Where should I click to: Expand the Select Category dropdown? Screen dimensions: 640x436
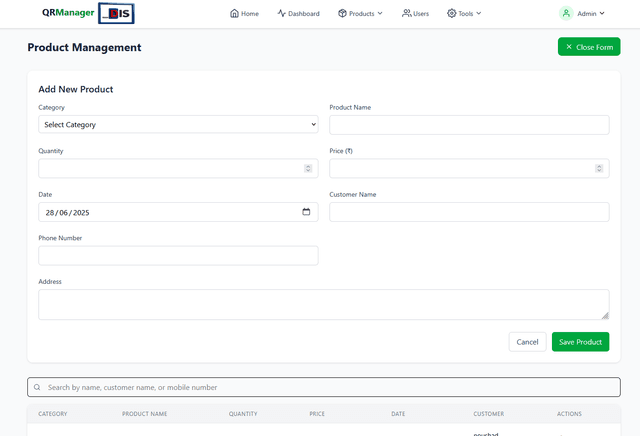coord(178,125)
